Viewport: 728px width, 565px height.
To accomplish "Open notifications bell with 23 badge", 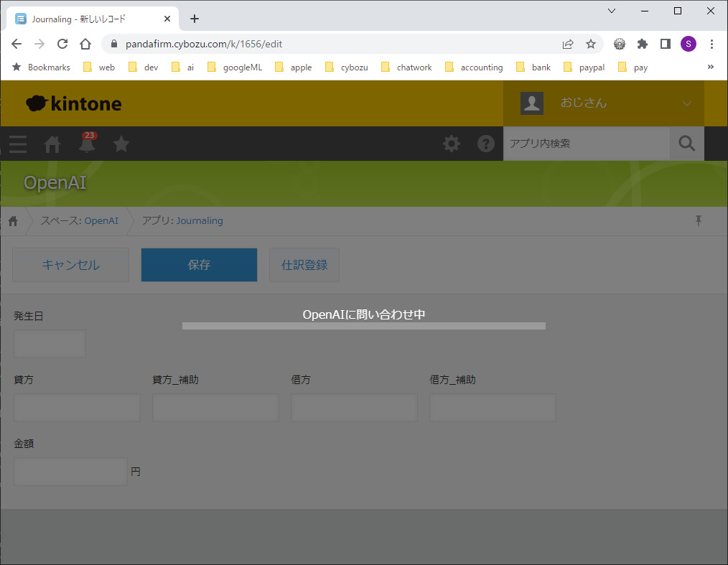I will click(x=88, y=143).
